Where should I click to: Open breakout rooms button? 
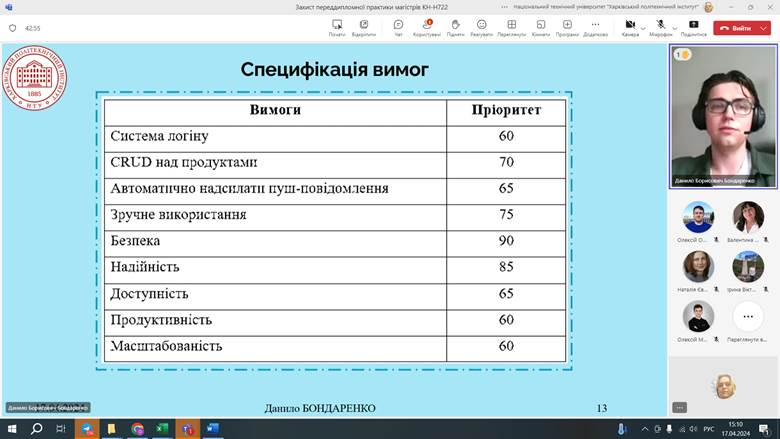click(541, 28)
